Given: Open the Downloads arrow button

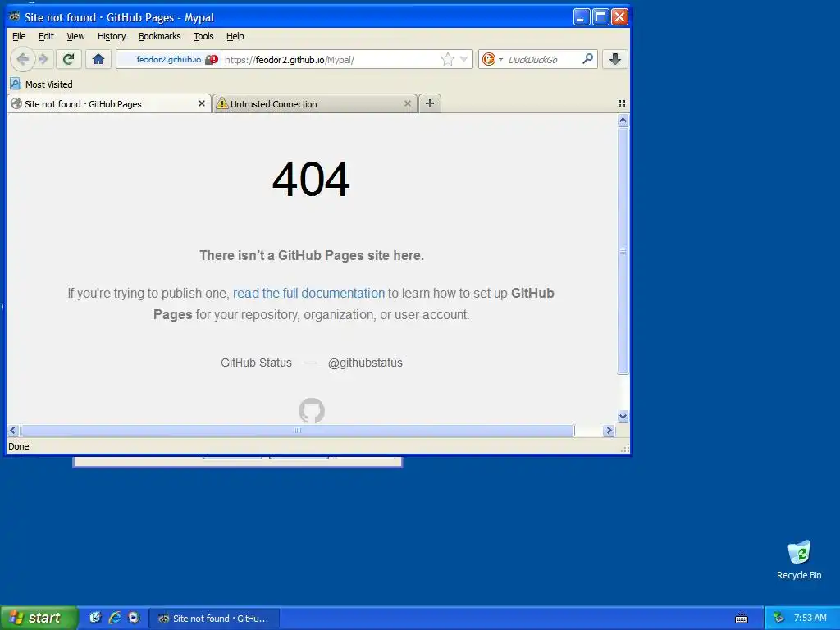Looking at the screenshot, I should [615, 59].
